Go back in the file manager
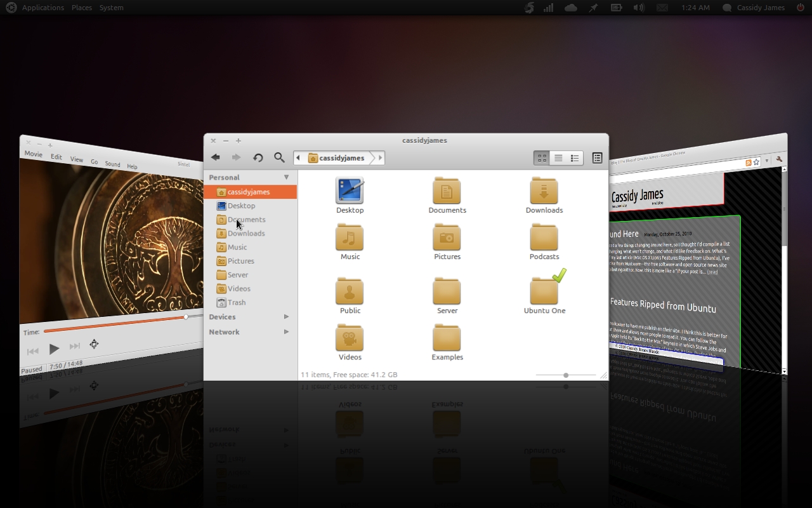Viewport: 812px width, 508px height. point(216,157)
